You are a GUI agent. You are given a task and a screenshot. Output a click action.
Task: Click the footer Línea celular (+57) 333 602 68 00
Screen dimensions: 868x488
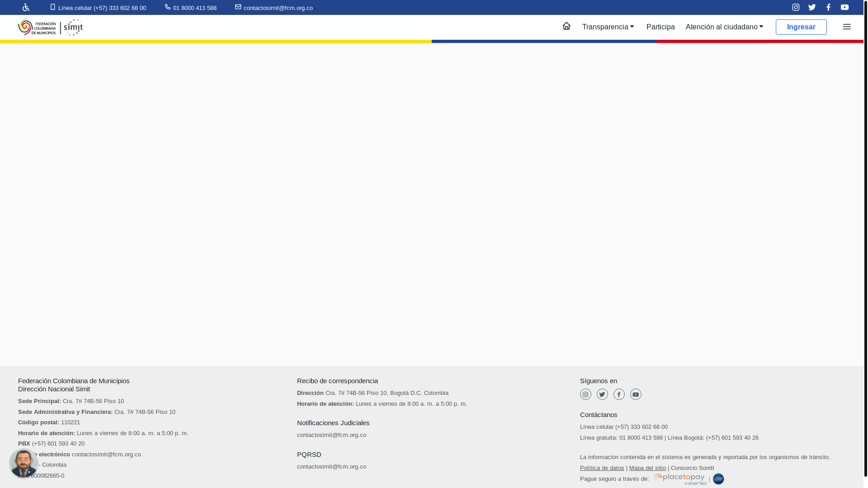(x=624, y=427)
